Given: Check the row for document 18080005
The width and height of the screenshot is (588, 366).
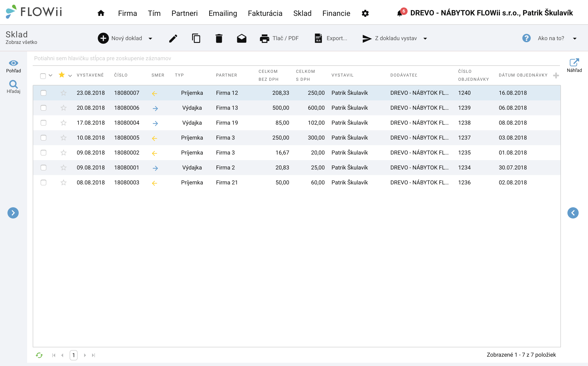Looking at the screenshot, I should [x=43, y=138].
